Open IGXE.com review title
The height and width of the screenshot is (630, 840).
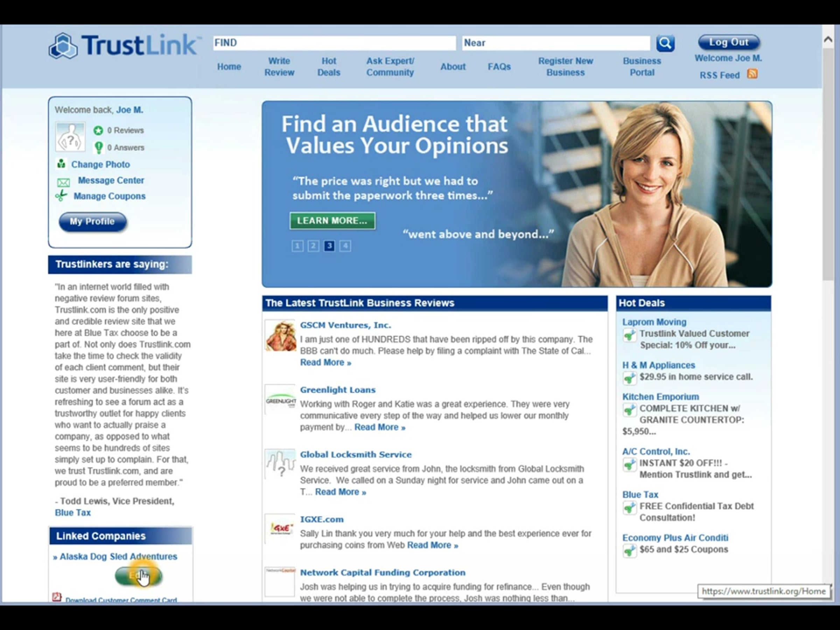point(322,519)
